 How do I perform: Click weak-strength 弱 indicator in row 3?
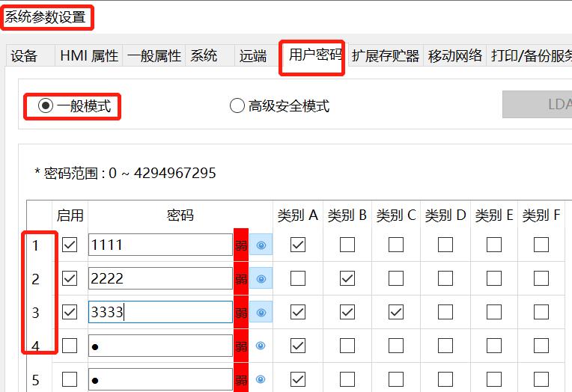coord(241,313)
